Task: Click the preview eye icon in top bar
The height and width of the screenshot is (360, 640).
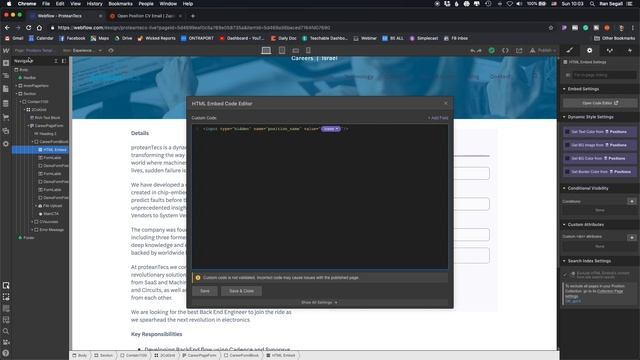Action: pyautogui.click(x=111, y=51)
